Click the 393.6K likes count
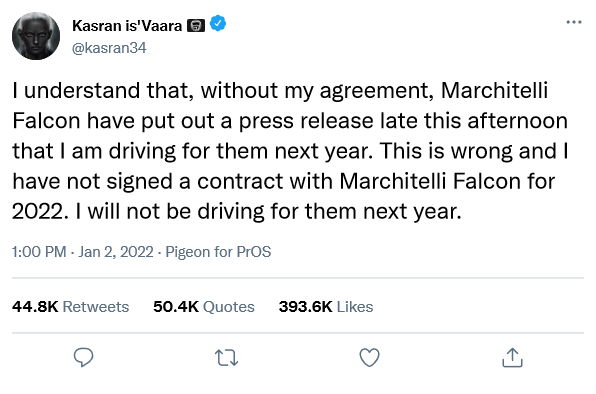 point(306,307)
